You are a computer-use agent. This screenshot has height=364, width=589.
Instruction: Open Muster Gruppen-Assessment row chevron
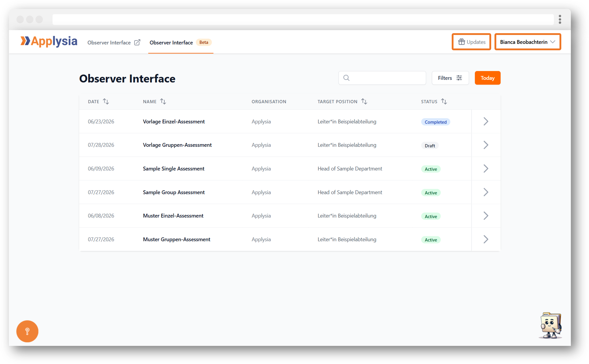(x=486, y=239)
